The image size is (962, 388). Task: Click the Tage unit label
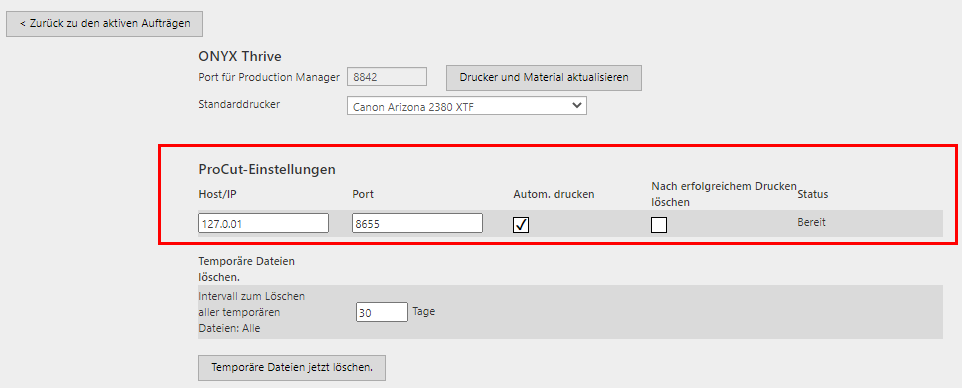[424, 311]
